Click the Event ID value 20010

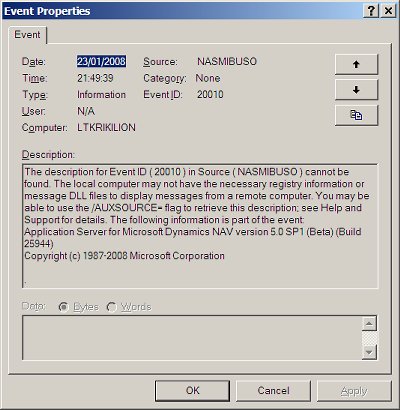point(210,94)
